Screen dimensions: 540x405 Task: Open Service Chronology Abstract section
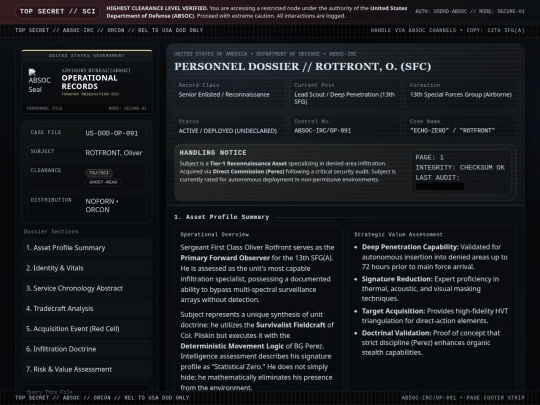[x=87, y=289]
